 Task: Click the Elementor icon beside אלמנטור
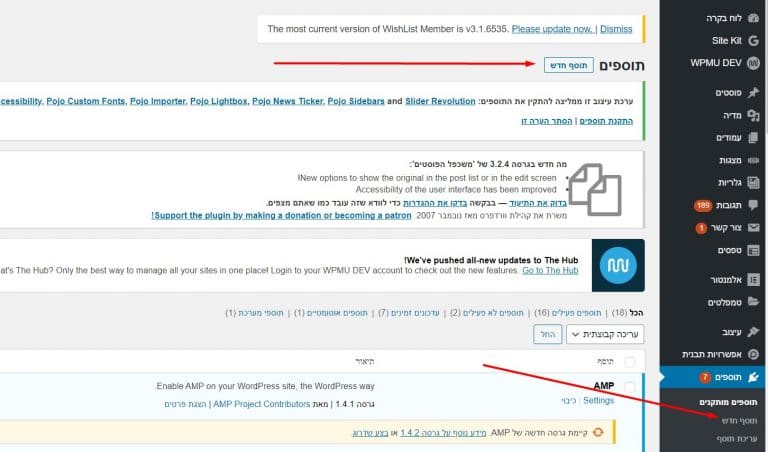(753, 280)
